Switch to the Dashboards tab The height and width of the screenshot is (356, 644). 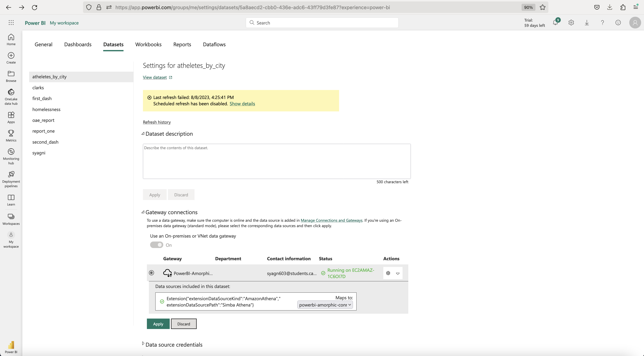[78, 44]
